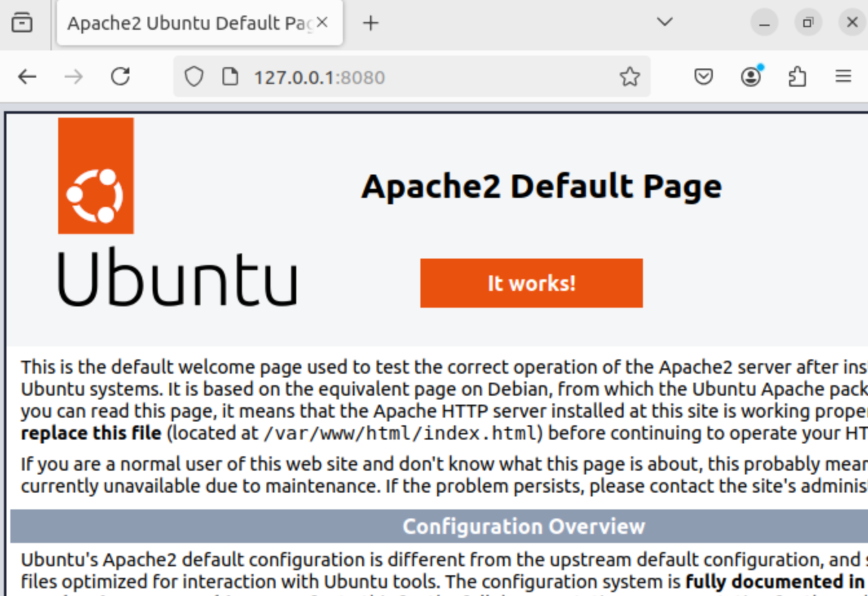The width and height of the screenshot is (868, 596).
Task: Reload the current page
Action: [x=120, y=77]
